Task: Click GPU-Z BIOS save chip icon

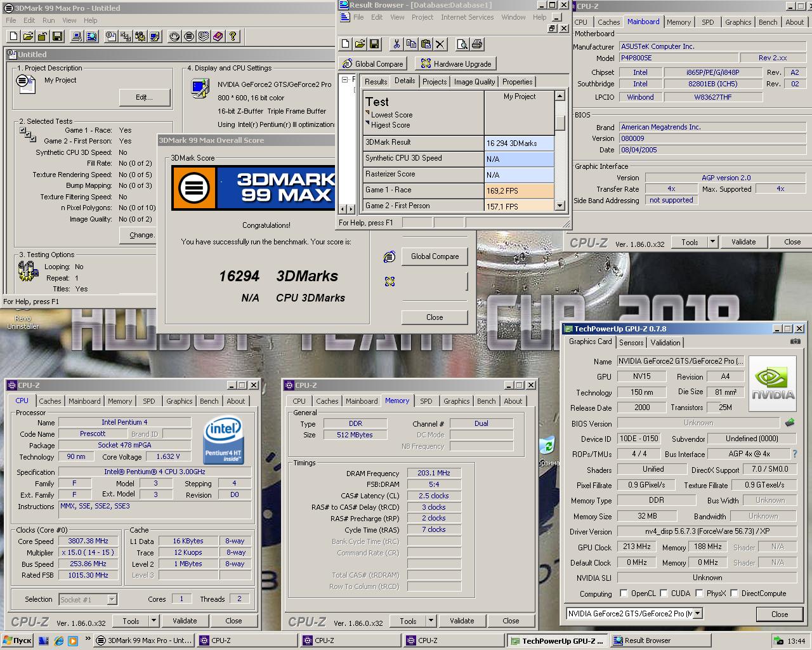Action: 790,422
